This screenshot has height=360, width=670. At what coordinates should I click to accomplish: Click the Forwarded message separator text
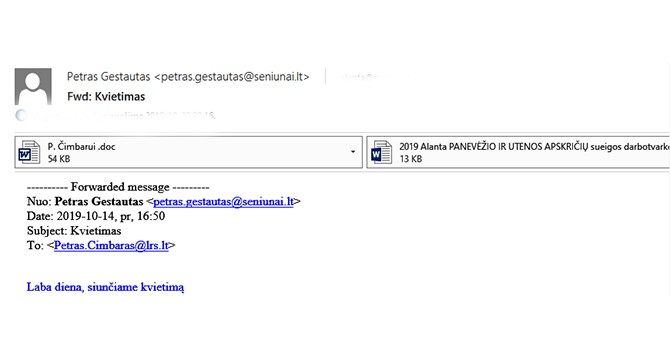(118, 187)
